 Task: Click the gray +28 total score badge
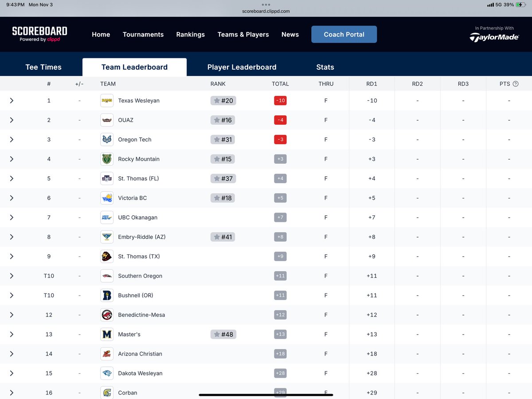click(x=280, y=374)
